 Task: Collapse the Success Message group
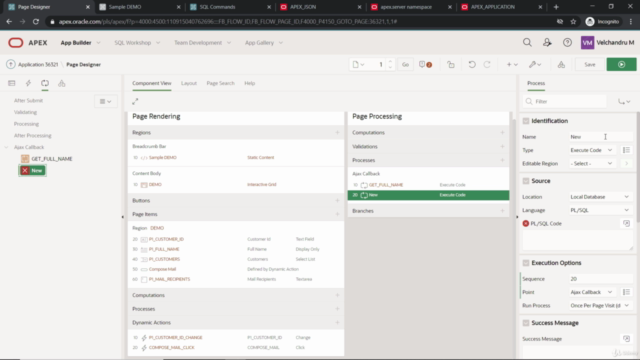pos(526,323)
